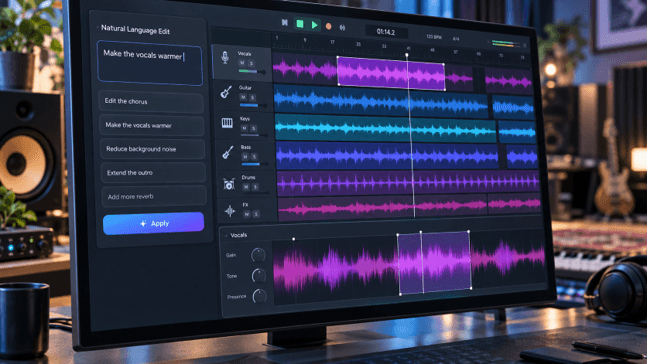Choose the Add more reverb suggestion
The image size is (647, 364).
click(x=154, y=196)
